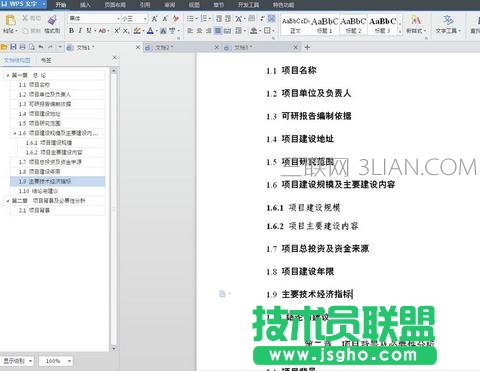Expand the styles gallery arrow
The image size is (480, 371).
point(400,31)
